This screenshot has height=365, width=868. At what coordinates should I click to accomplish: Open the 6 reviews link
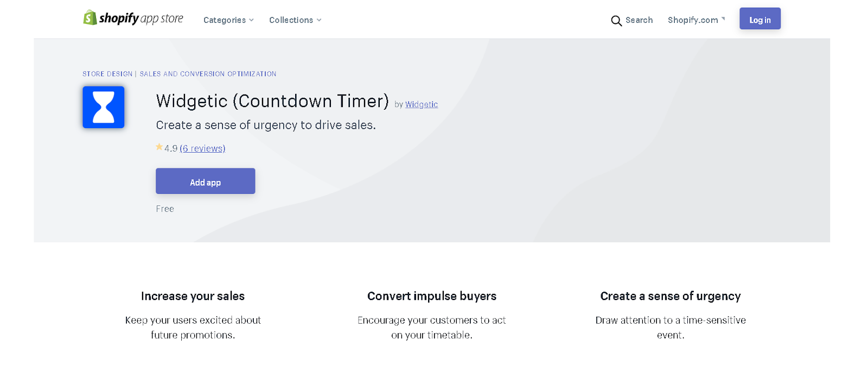point(202,148)
